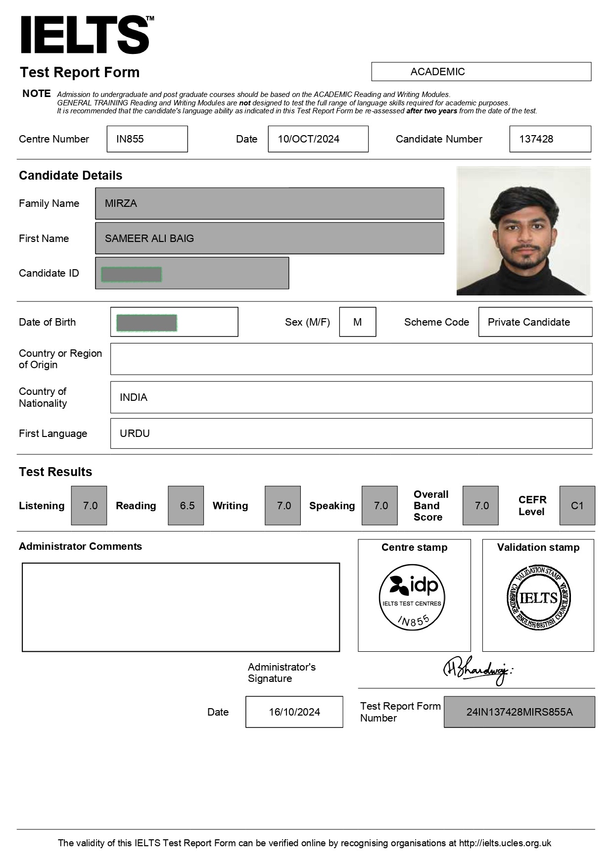Click the Centre Number field IN855
The width and height of the screenshot is (614, 868).
[x=147, y=139]
